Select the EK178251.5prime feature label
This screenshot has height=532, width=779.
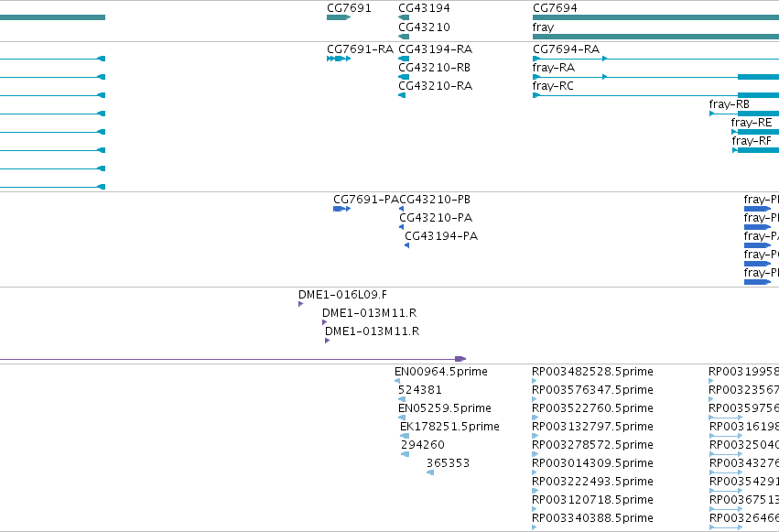[x=449, y=427]
